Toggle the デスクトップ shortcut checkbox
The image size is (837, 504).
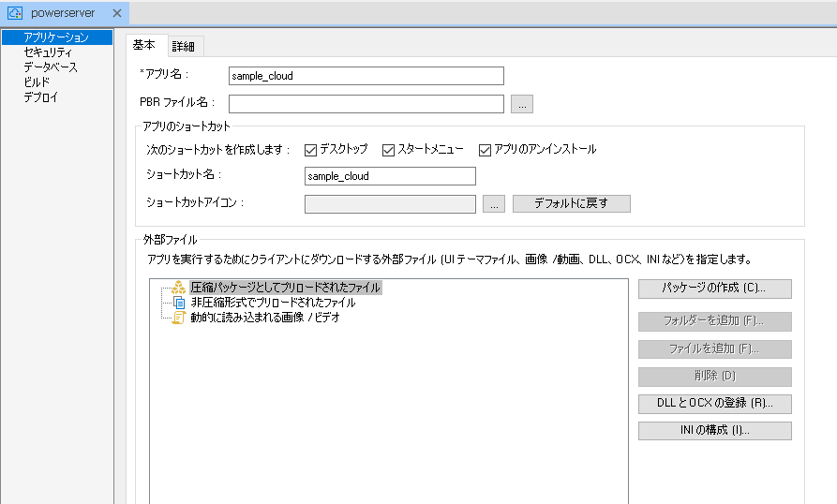[x=311, y=150]
